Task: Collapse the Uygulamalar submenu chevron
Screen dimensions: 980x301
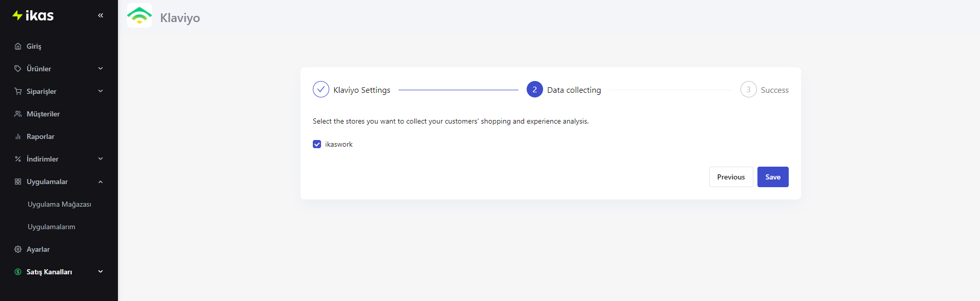Action: (101, 182)
